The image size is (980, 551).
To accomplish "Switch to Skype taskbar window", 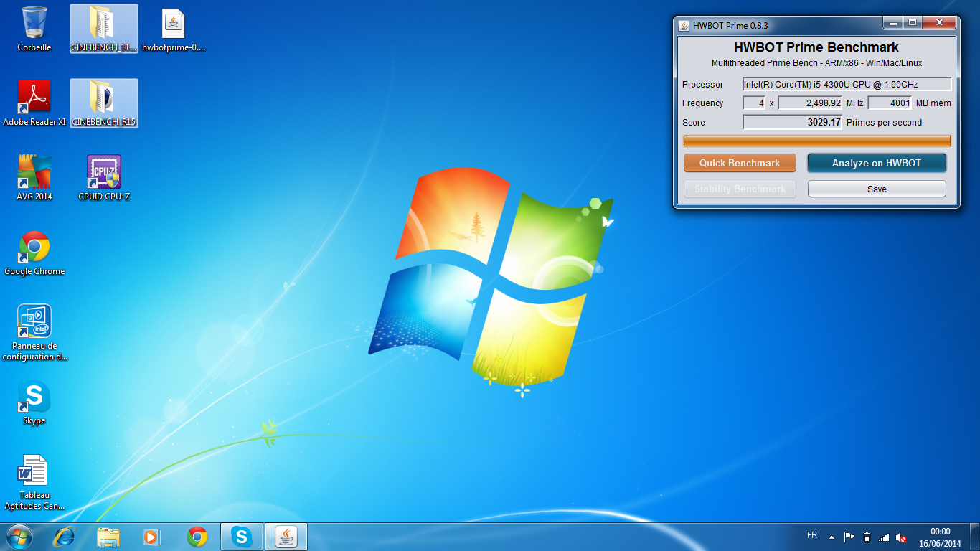I will point(242,537).
